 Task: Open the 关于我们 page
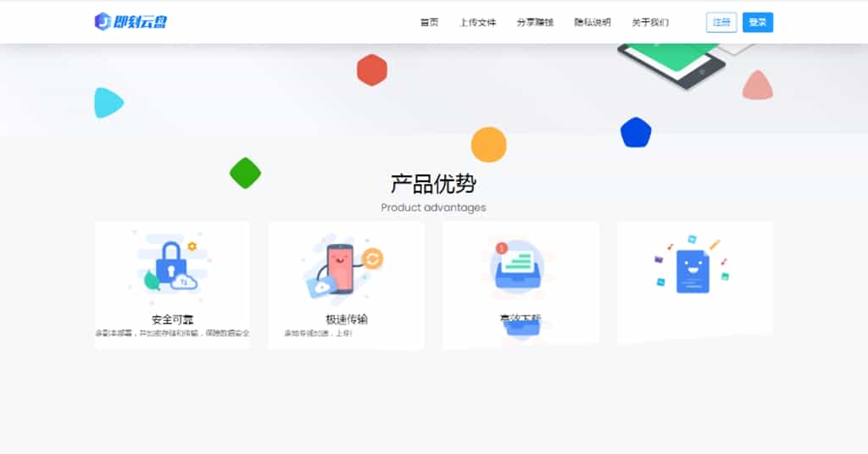point(650,22)
